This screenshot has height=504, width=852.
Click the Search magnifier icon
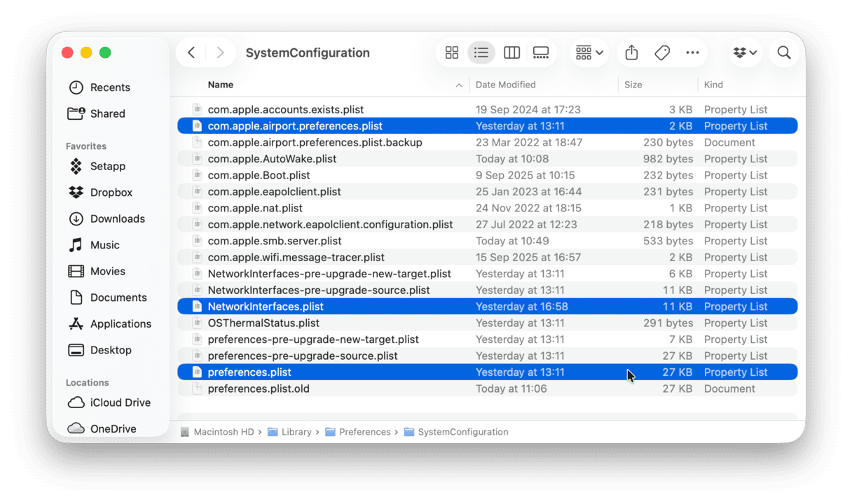(x=784, y=52)
